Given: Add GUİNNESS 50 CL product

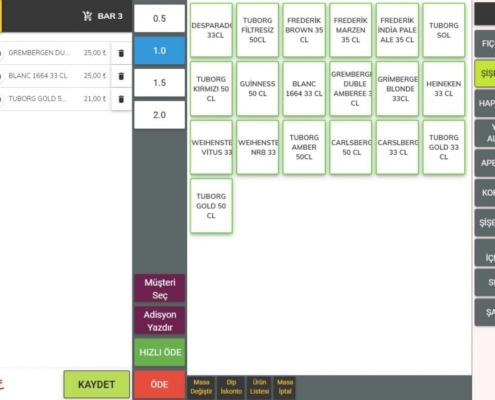Looking at the screenshot, I should click(x=258, y=89).
